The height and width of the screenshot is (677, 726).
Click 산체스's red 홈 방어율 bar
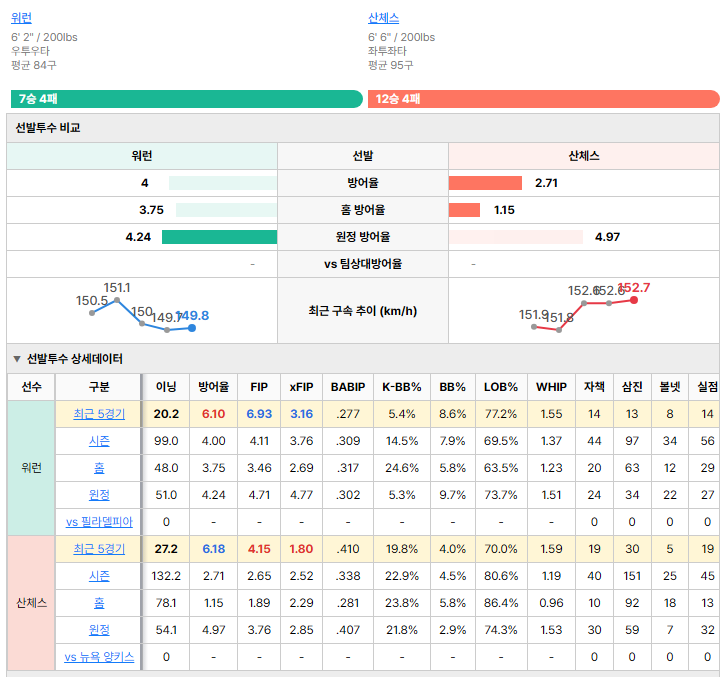coord(464,210)
